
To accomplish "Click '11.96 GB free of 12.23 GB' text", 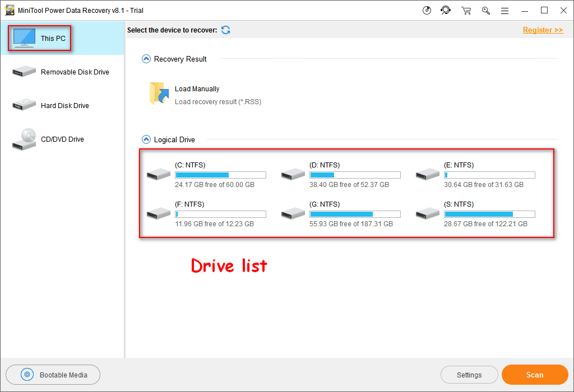I will click(214, 224).
